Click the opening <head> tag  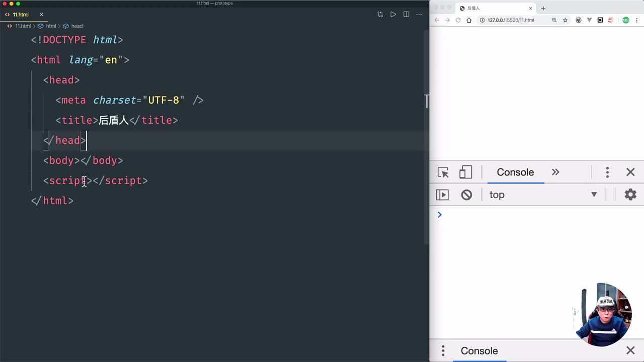coord(61,80)
